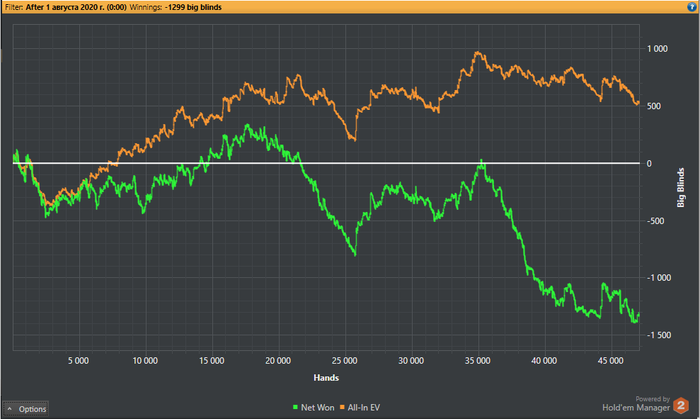Click the orange All-In EV color square
The width and height of the screenshot is (700, 419).
coord(342,407)
